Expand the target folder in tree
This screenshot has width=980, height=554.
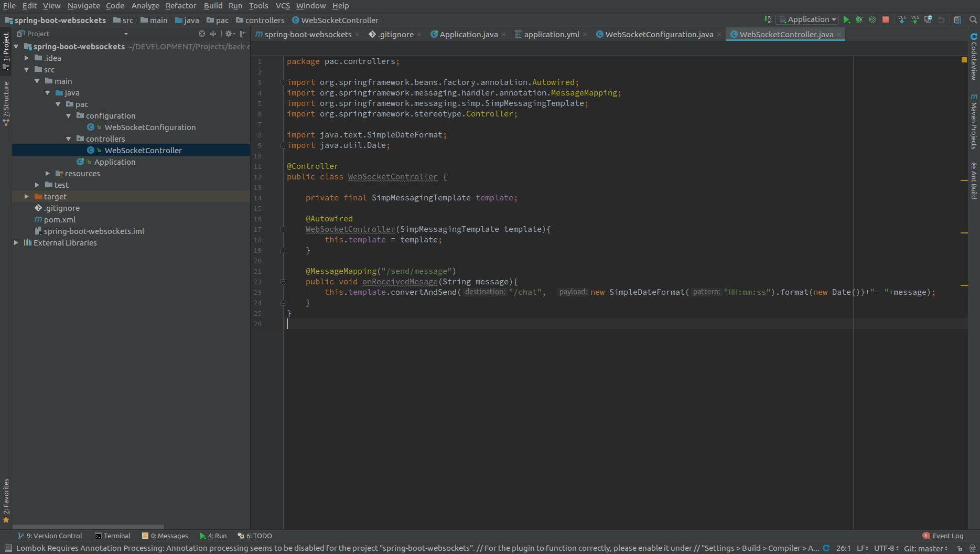[x=27, y=197]
